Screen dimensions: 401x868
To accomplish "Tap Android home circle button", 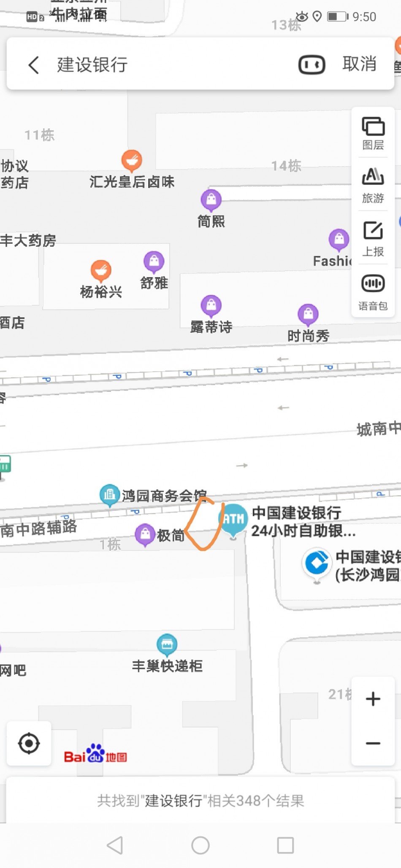I will (x=200, y=845).
